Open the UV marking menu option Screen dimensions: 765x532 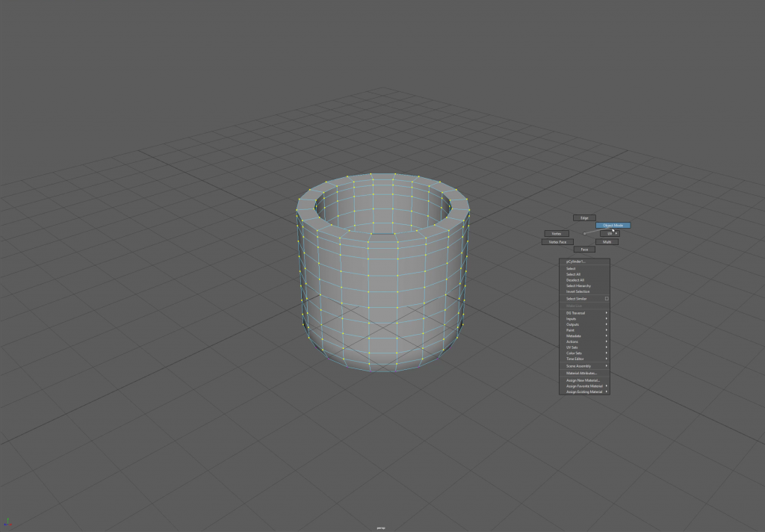(x=610, y=234)
